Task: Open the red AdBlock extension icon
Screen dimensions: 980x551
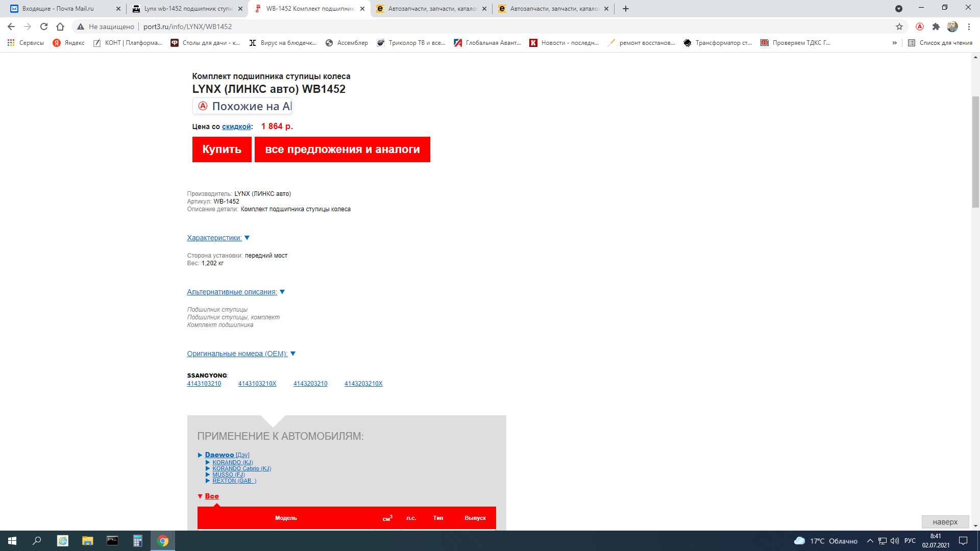Action: [920, 27]
